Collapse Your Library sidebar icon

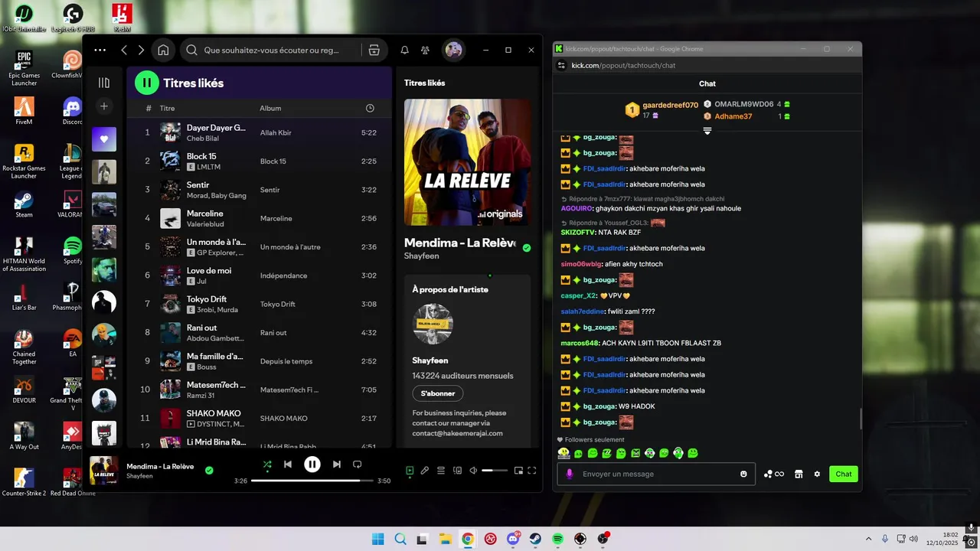(x=104, y=83)
